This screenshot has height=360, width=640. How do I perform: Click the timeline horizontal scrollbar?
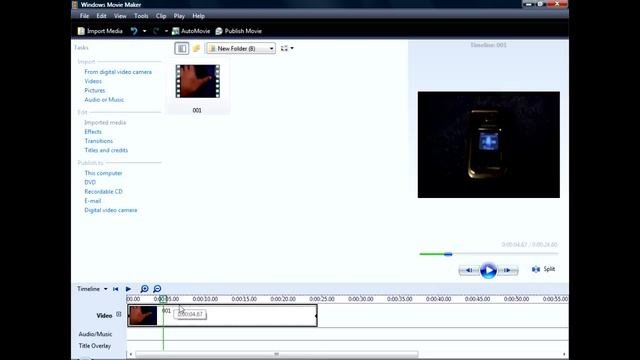point(276,354)
